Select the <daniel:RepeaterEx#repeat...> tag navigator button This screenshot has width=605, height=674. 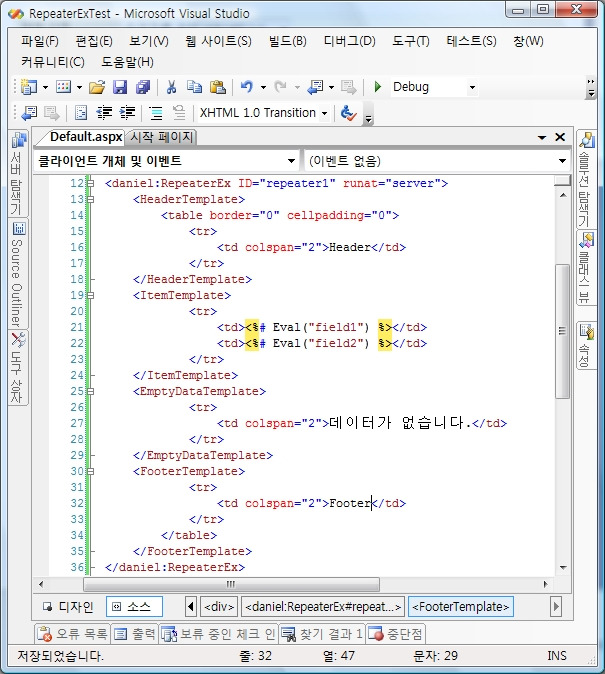click(323, 607)
